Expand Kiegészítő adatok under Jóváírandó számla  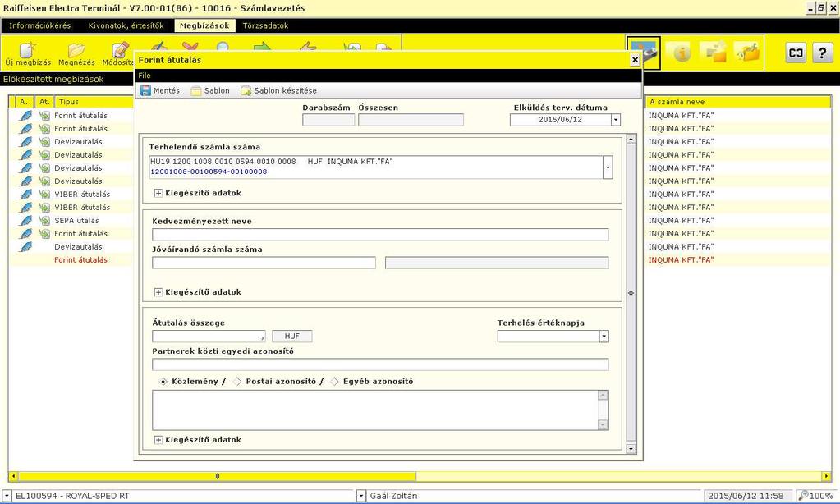(x=158, y=292)
